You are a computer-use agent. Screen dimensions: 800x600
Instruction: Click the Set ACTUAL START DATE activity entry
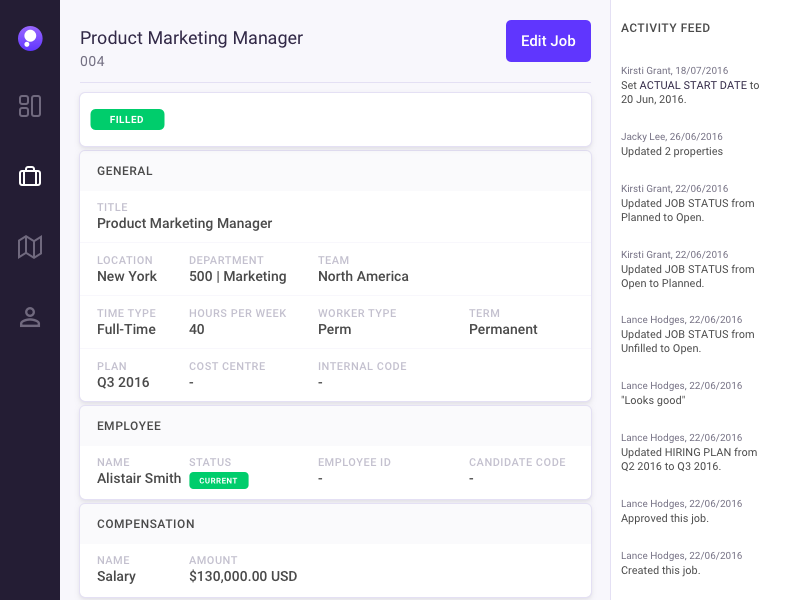click(690, 85)
